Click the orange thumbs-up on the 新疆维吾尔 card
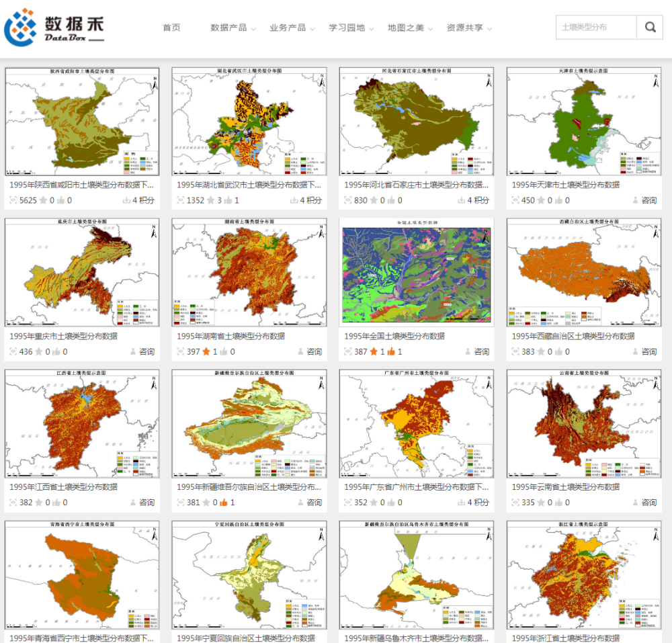Viewport: 672px width, 643px height. 224,503
